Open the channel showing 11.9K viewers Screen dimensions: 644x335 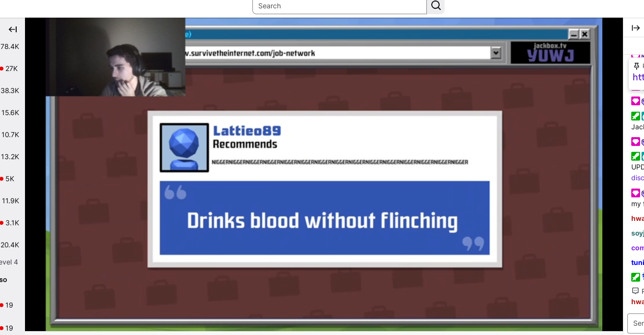[x=10, y=201]
